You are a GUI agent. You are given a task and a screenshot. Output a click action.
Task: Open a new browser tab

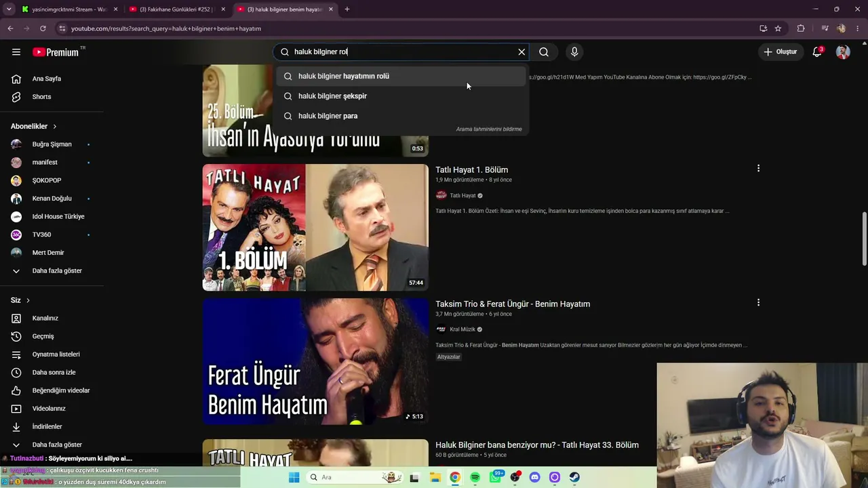[x=347, y=9]
